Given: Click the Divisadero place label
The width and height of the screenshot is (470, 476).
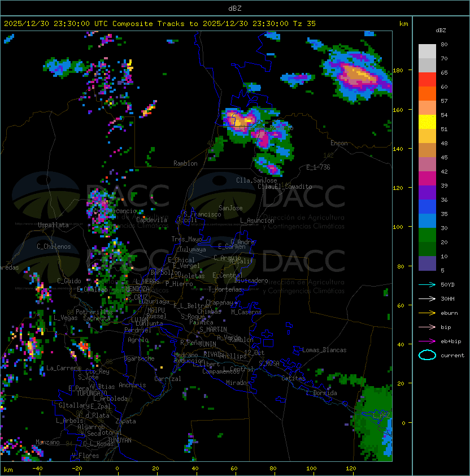Looking at the screenshot, I should 251,280.
